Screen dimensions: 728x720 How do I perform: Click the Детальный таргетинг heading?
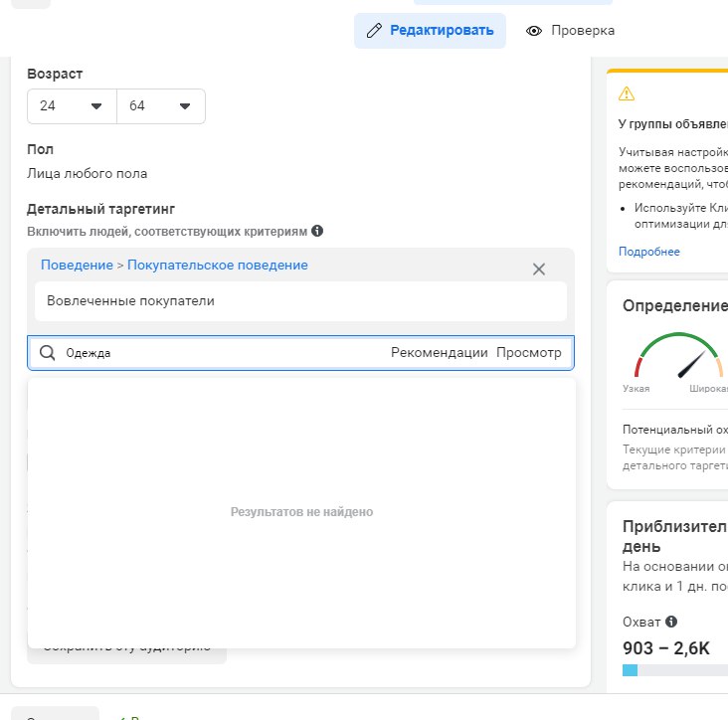click(100, 210)
